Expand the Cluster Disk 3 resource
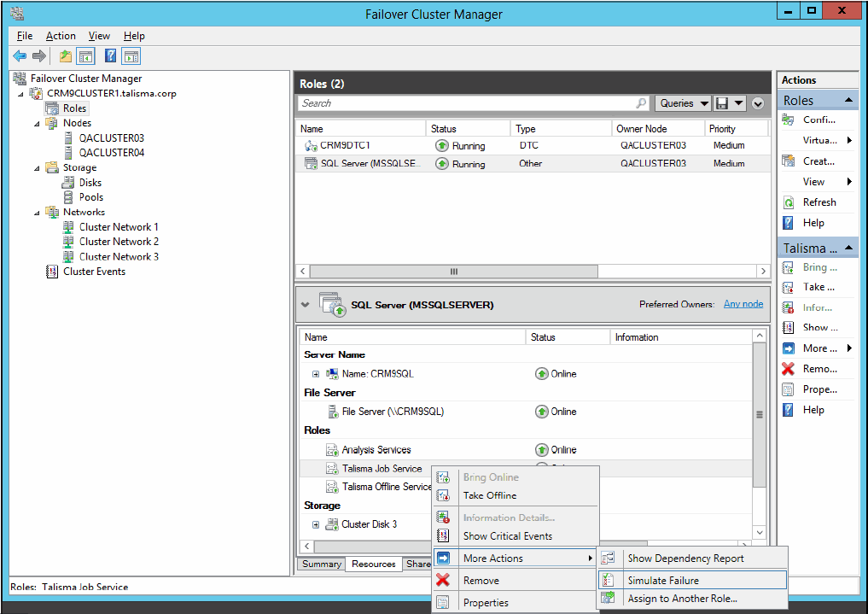The image size is (868, 614). coord(316,524)
